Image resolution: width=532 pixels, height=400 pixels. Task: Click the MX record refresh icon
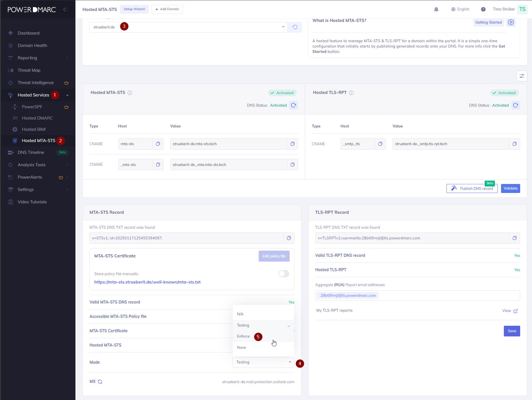[x=100, y=382]
